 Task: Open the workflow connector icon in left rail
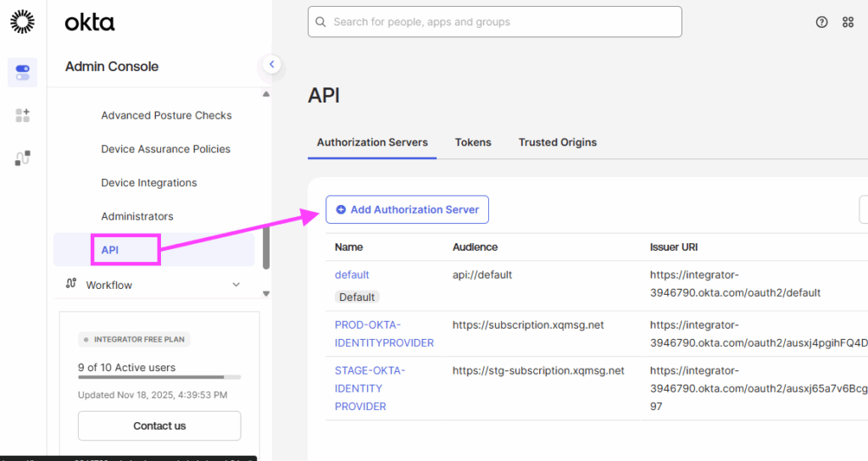(x=23, y=158)
